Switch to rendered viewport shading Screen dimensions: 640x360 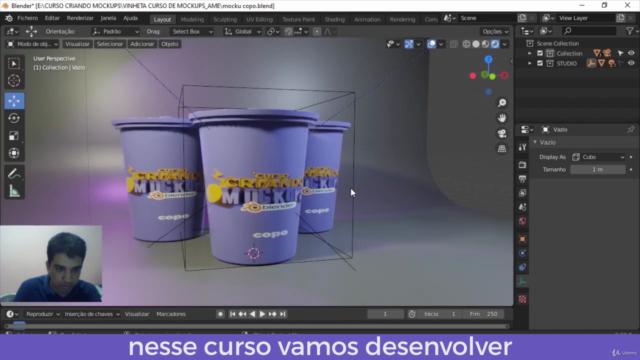[x=495, y=44]
